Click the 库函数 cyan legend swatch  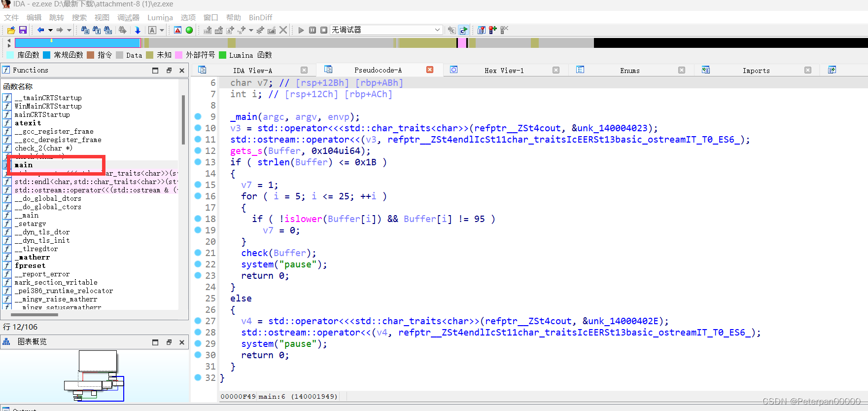click(10, 55)
